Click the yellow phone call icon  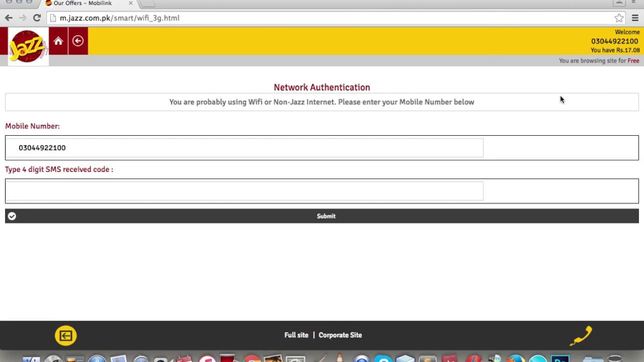coord(581,336)
